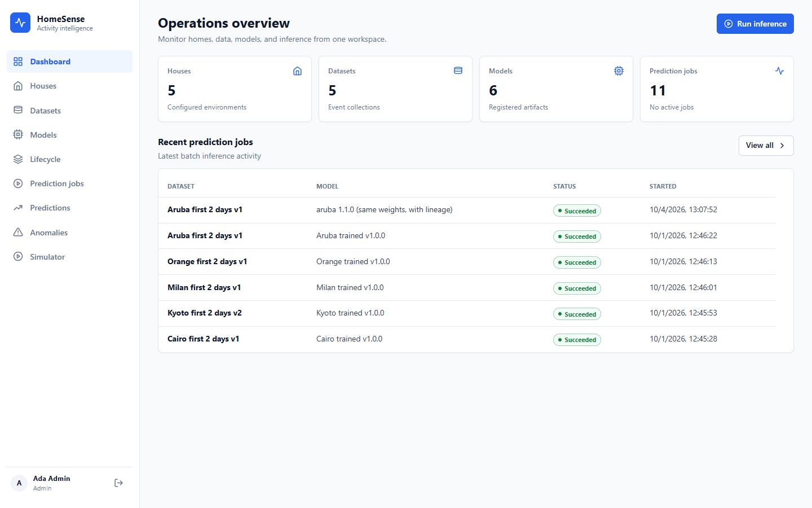Screen dimensions: 812x508
Task: Click the database icon on Datasets card
Action: 458,71
